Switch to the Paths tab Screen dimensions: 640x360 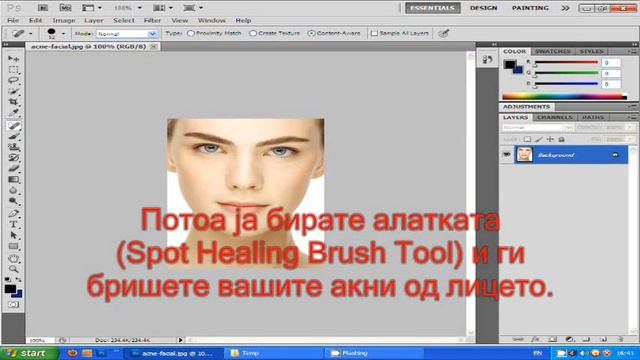click(593, 118)
